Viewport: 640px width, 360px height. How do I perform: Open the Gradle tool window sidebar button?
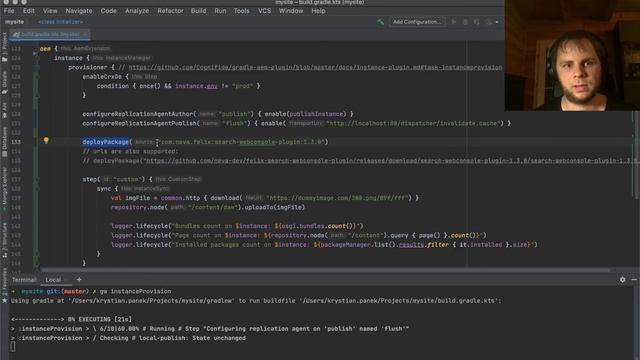(4, 83)
